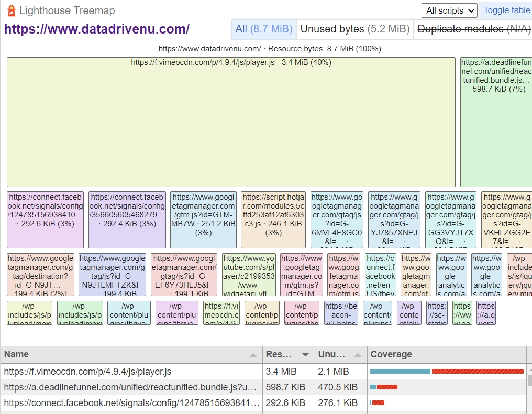The image size is (532, 414).
Task: Click the Coverage column header
Action: pyautogui.click(x=447, y=355)
